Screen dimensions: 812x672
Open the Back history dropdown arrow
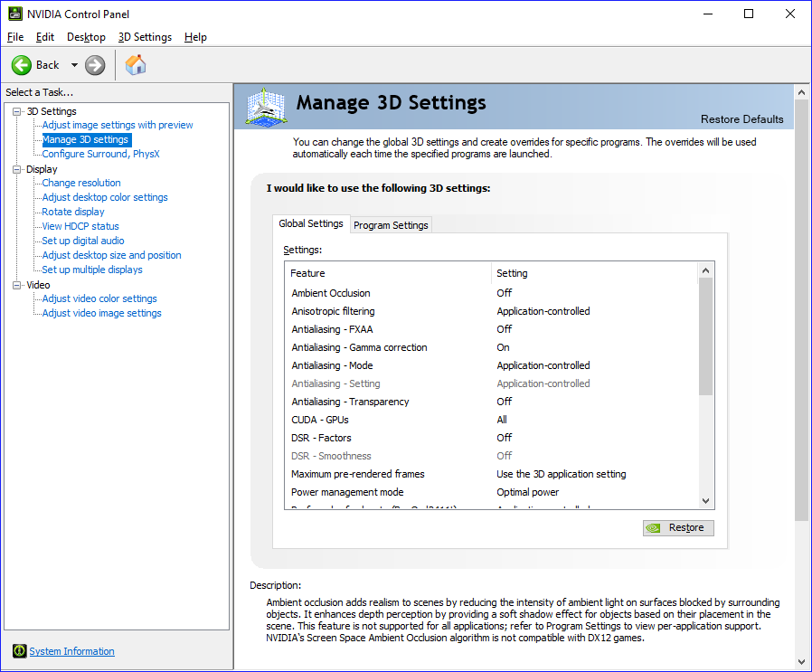(x=74, y=65)
